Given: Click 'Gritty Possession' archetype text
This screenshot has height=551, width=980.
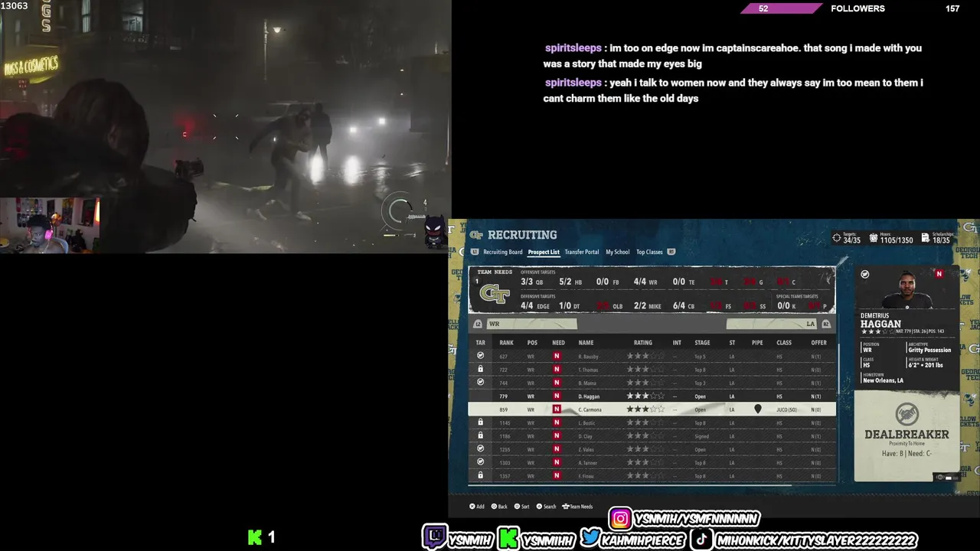Looking at the screenshot, I should (x=929, y=350).
